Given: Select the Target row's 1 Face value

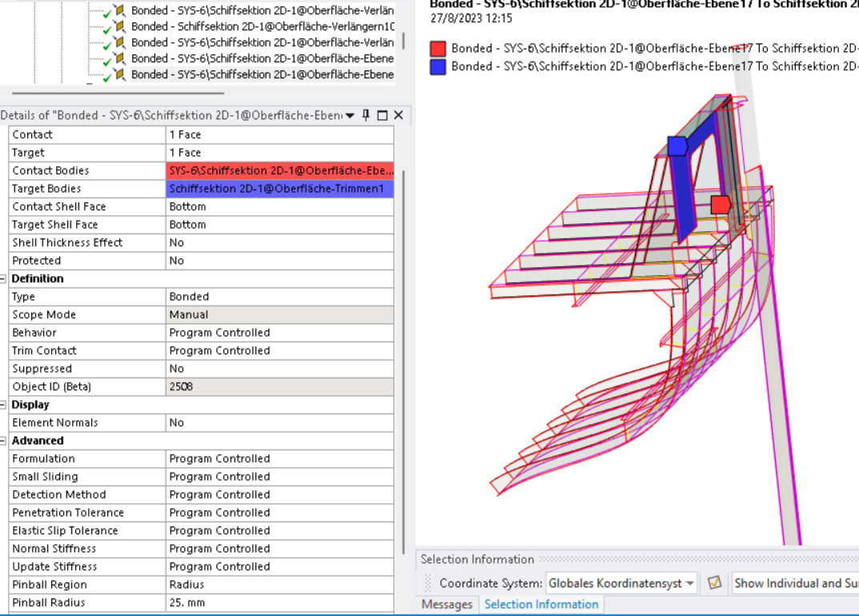Looking at the screenshot, I should pos(280,153).
